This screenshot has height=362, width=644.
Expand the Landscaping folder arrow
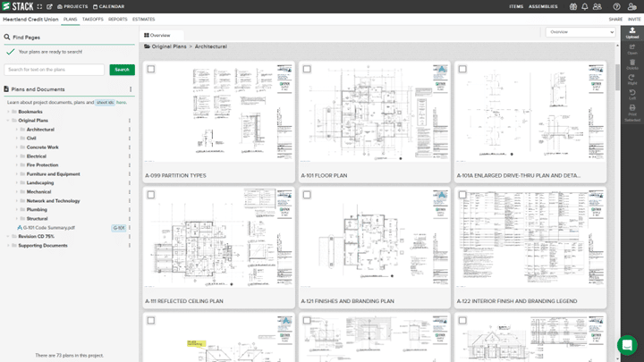pyautogui.click(x=16, y=183)
